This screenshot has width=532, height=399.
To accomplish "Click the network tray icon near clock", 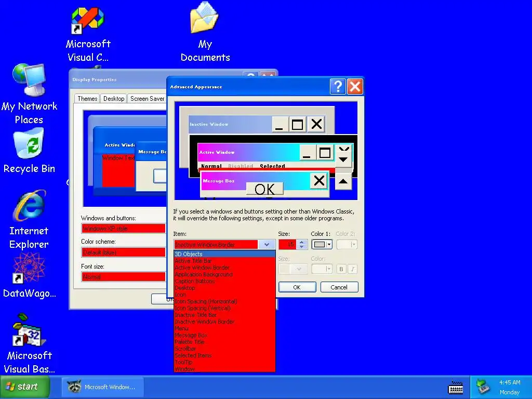I will coord(483,387).
